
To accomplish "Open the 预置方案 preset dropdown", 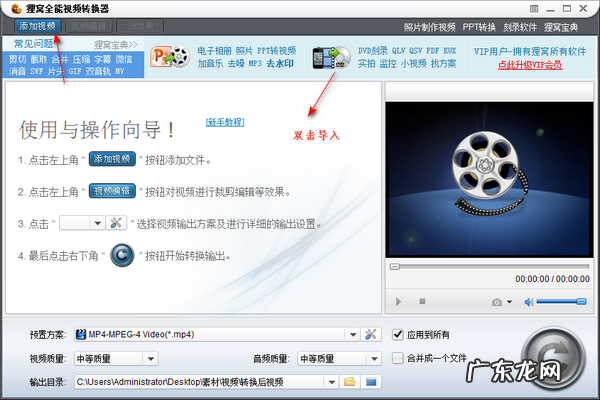I will [x=217, y=335].
